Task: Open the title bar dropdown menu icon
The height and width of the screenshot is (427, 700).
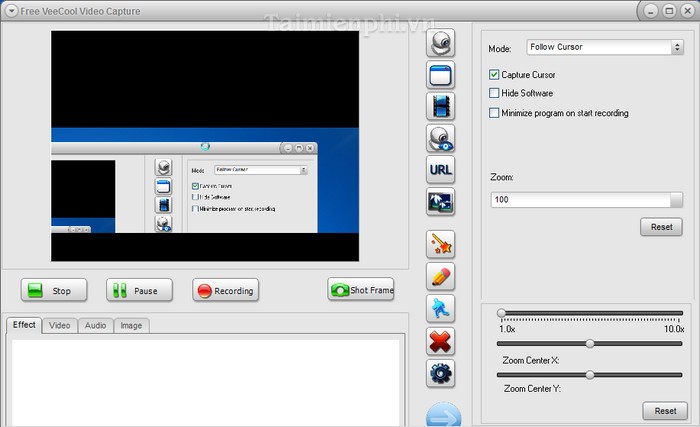Action: point(11,11)
